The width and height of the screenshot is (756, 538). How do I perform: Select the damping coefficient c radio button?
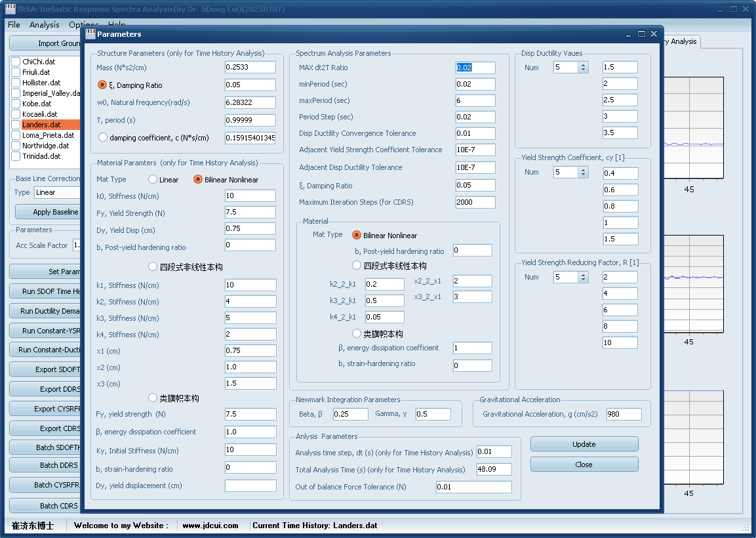(x=102, y=138)
